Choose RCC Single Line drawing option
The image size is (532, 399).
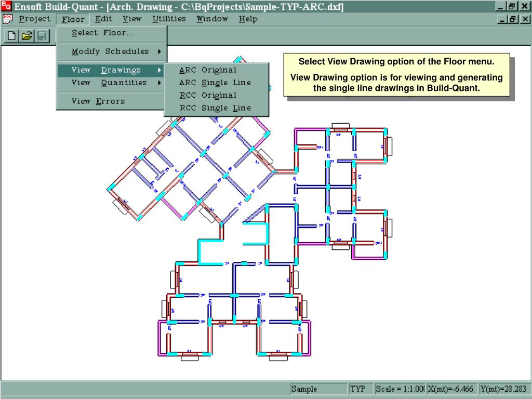pos(215,108)
